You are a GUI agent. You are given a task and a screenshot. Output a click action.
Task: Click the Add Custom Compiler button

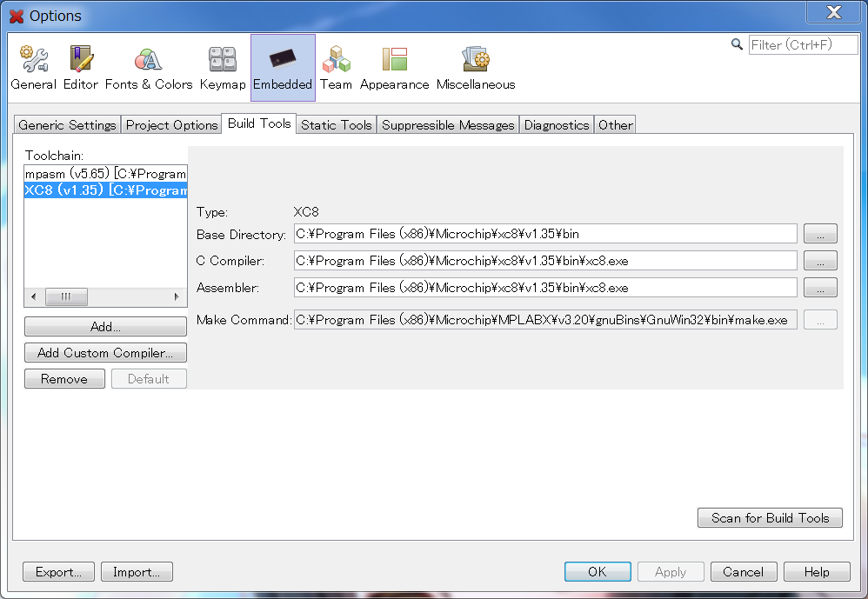106,353
